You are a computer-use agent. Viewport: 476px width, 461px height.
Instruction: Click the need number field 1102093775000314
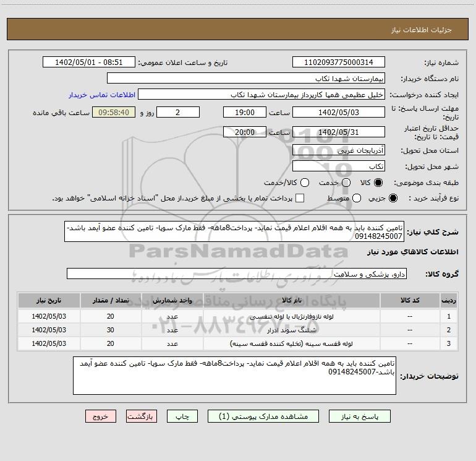[339, 62]
